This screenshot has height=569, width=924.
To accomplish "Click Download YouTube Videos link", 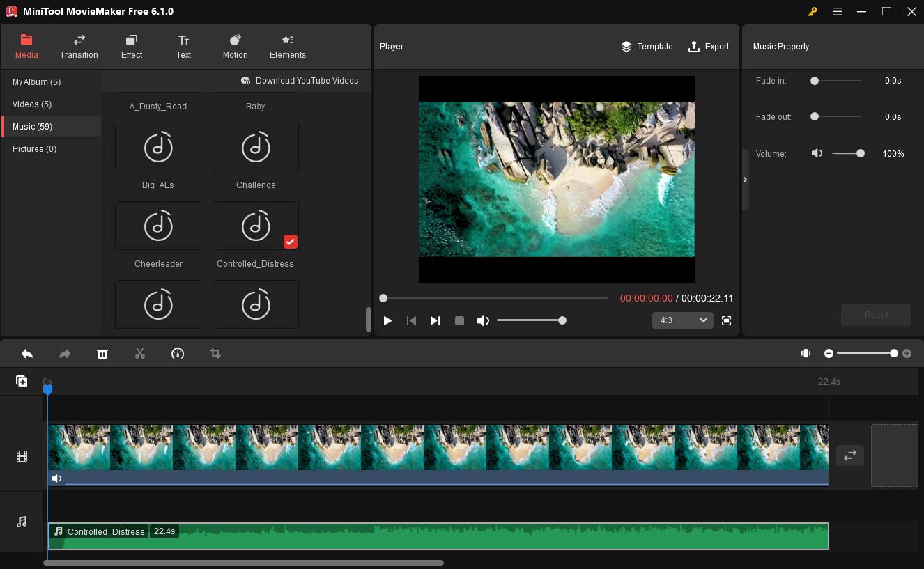I will tap(300, 81).
